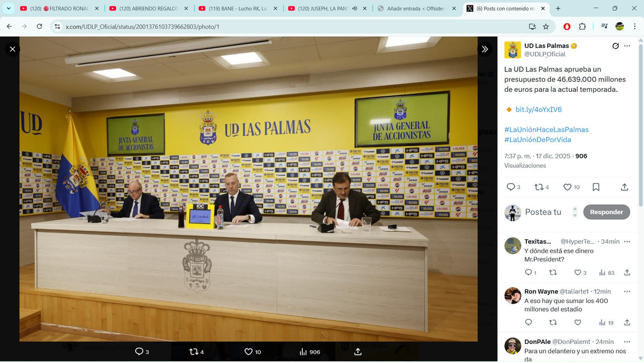Switch to BANE - Lucho RK tab

pyautogui.click(x=237, y=9)
